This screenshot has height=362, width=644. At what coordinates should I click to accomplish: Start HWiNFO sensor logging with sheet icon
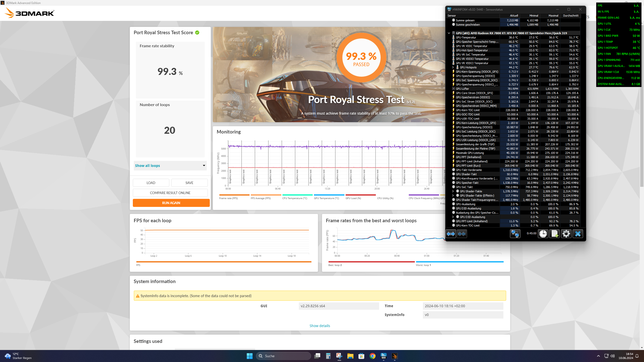tap(555, 234)
